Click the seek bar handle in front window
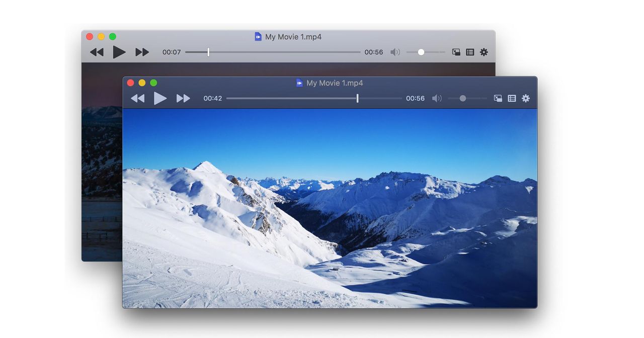Image resolution: width=644 pixels, height=338 pixels. tap(357, 99)
